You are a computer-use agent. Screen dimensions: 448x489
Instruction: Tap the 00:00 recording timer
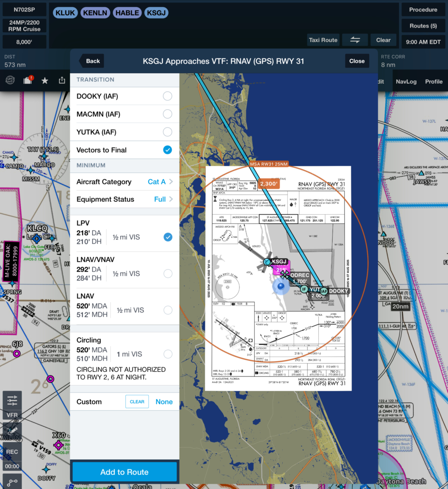pos(12,466)
